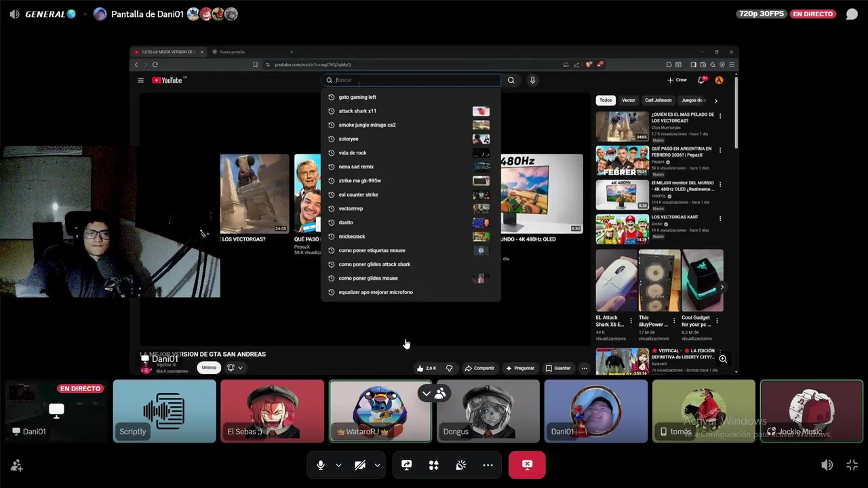Select tomás participant tile

pos(703,411)
